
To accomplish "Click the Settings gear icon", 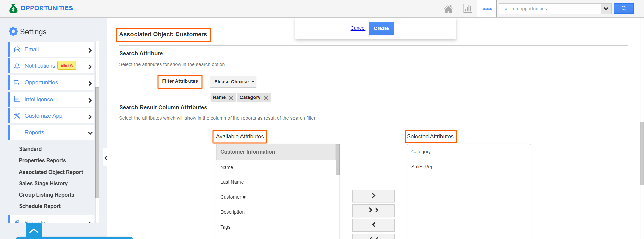I will tap(13, 32).
